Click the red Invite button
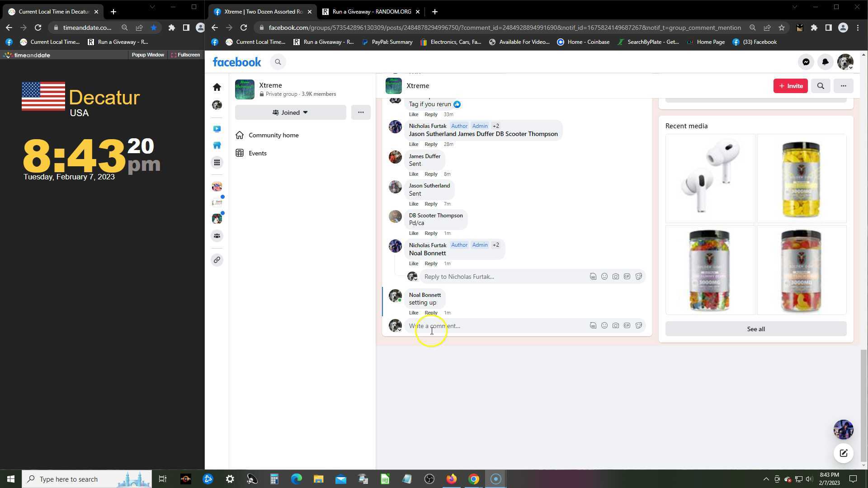Screen dimensions: 868x488 pos(790,86)
